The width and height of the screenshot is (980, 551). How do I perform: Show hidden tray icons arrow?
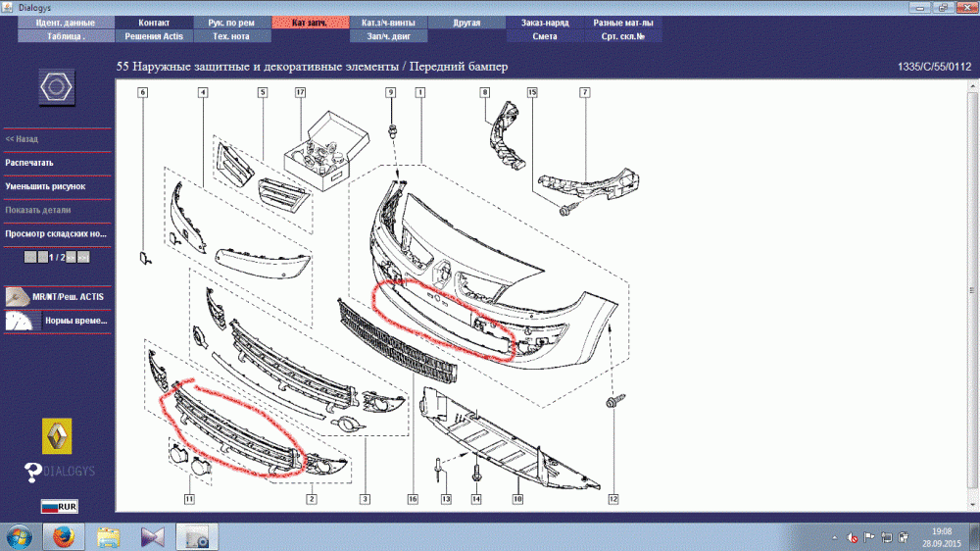click(835, 537)
